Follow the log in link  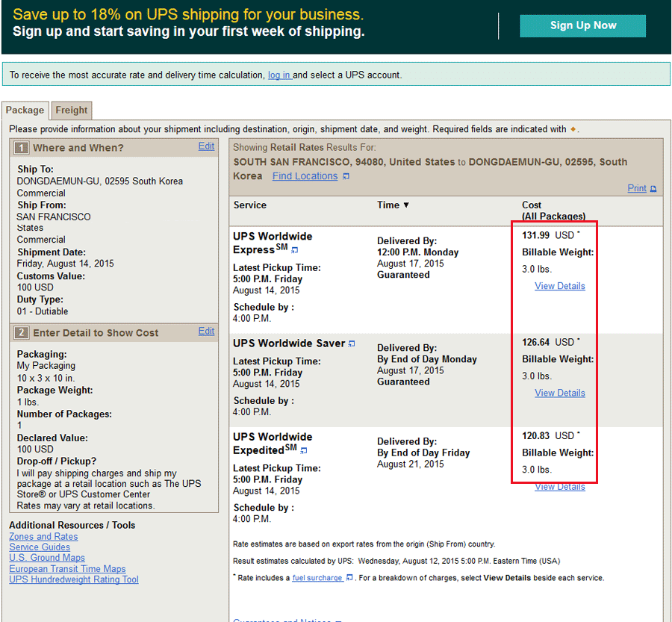(279, 75)
